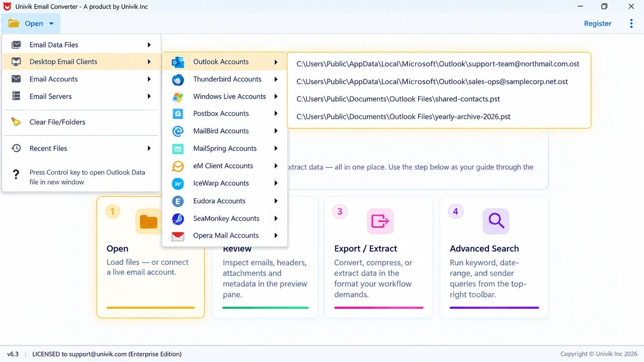Screen dimensions: 644x362
Task: Choose Outlook Accounts in the submenu
Action: pyautogui.click(x=224, y=62)
